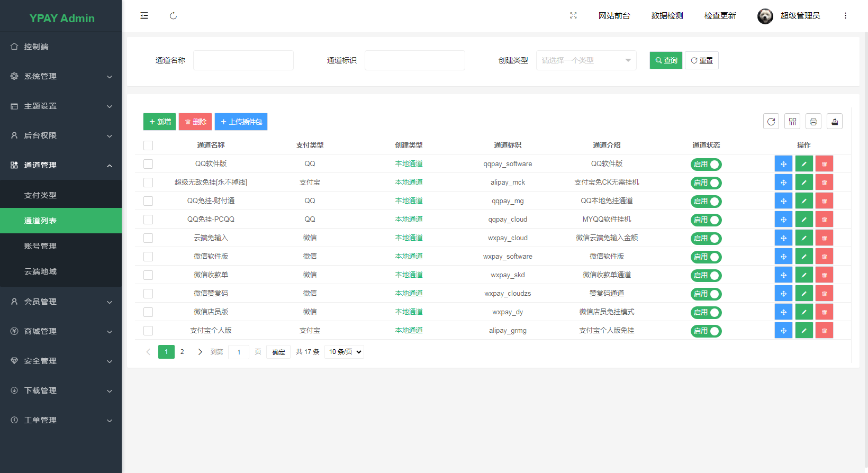
Task: Toggle the 启用 switch for alipay_mck channel
Action: click(x=706, y=183)
